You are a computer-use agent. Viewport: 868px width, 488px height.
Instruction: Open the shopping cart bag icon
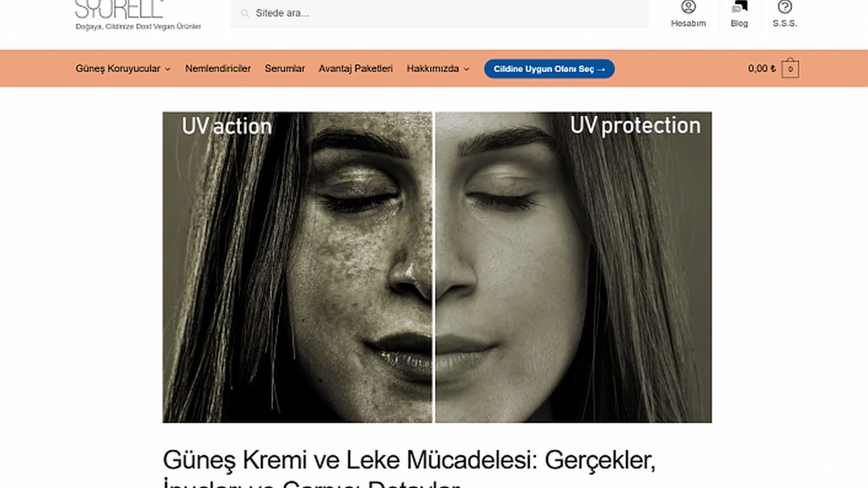coord(790,69)
